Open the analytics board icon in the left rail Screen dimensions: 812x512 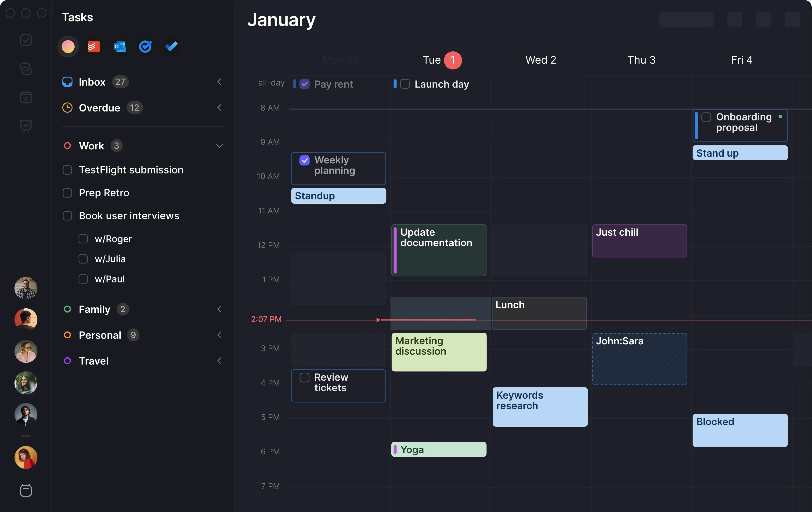26,126
